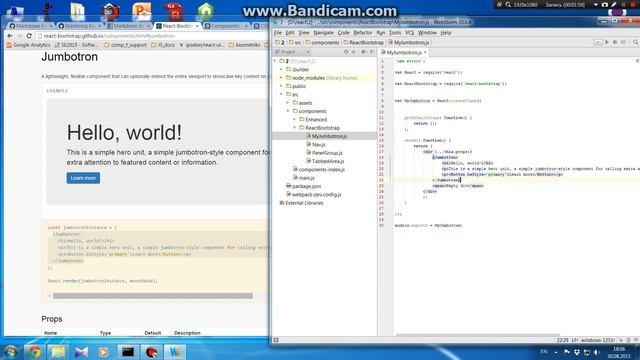Open the comp_f_support bookmark folder
The width and height of the screenshot is (640, 360).
point(125,45)
